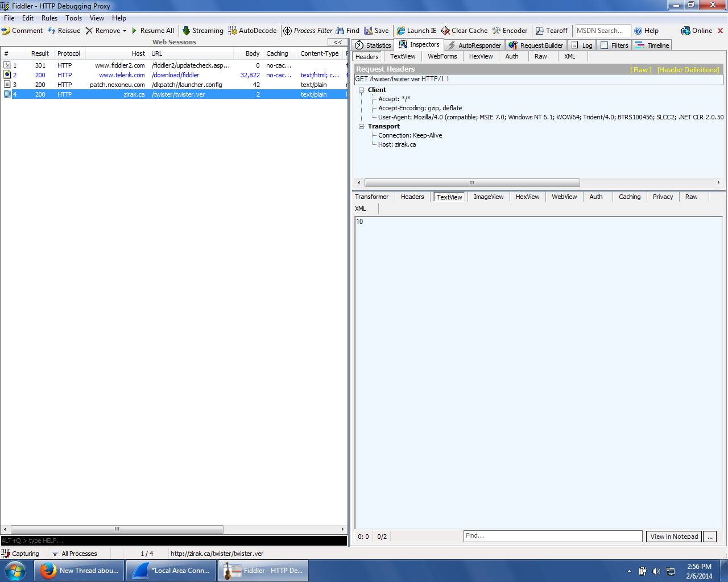The height and width of the screenshot is (582, 728).
Task: Select the request HexView tab
Action: (x=481, y=56)
